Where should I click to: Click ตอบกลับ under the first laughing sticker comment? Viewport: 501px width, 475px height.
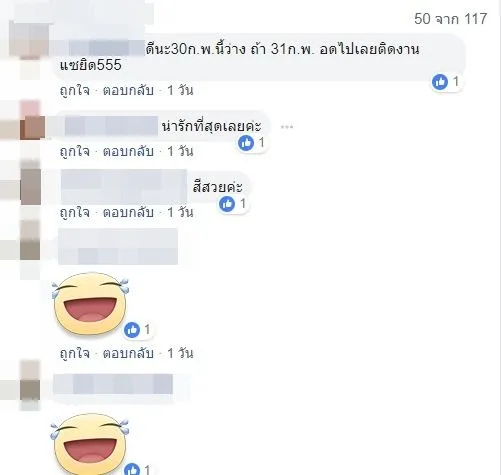[128, 353]
